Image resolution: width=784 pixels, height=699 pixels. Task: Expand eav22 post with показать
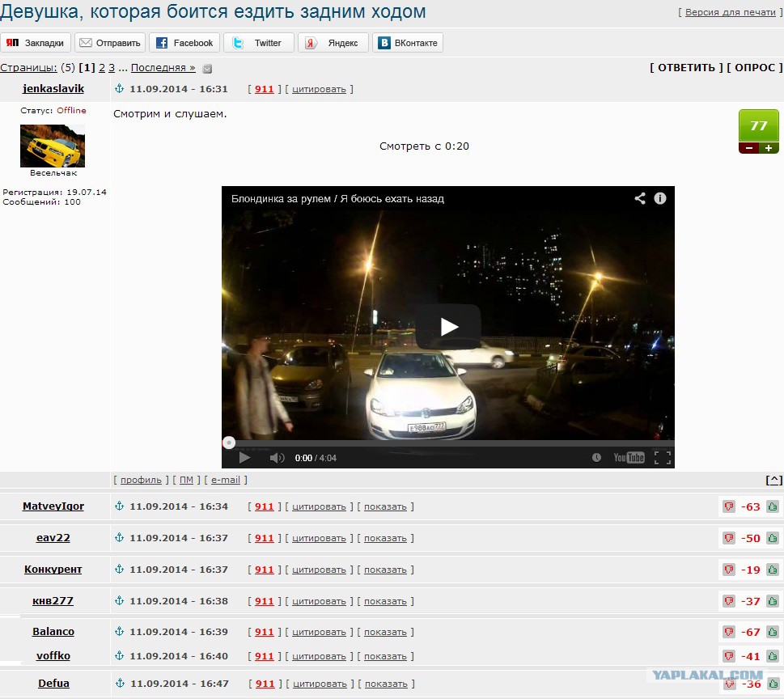(385, 538)
